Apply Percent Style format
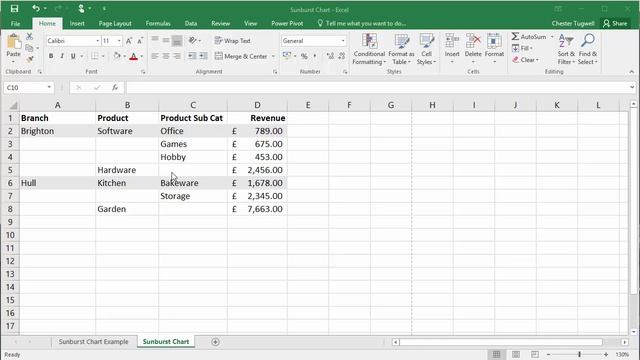640x360 pixels. click(x=304, y=56)
